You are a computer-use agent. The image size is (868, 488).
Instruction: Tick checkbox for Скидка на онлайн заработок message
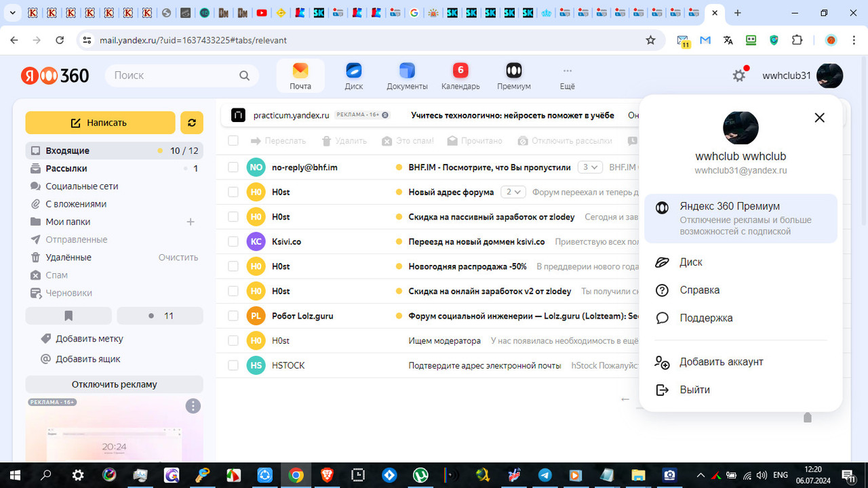233,291
